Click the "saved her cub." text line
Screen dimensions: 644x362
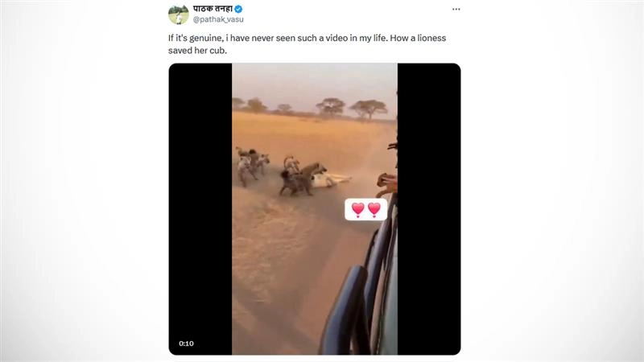[197, 51]
